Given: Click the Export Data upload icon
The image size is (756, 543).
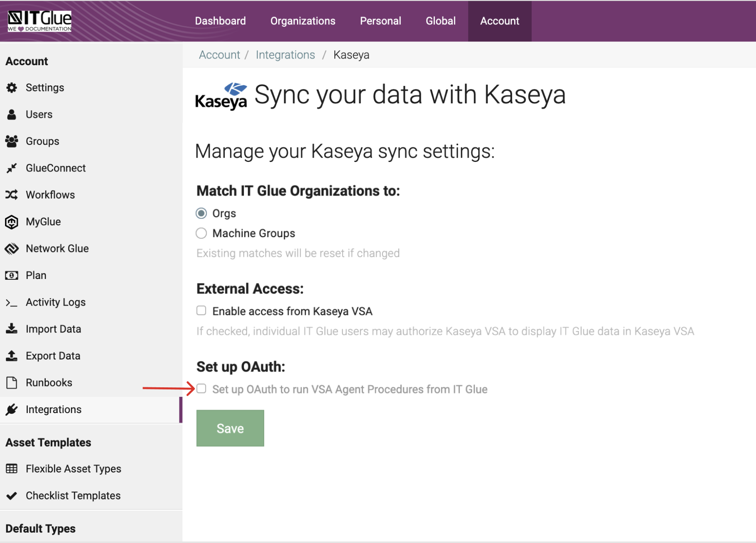Looking at the screenshot, I should [12, 356].
